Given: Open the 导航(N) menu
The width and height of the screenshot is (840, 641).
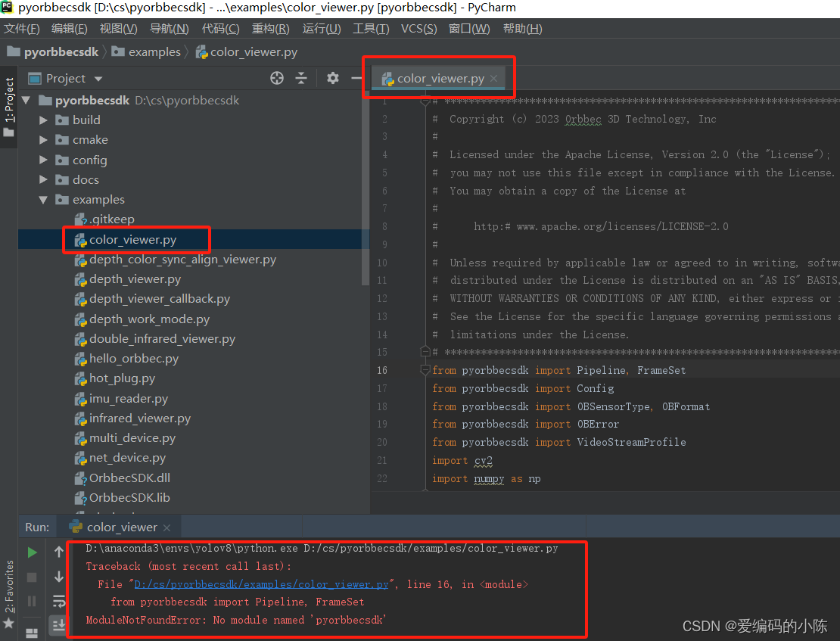Looking at the screenshot, I should 170,29.
